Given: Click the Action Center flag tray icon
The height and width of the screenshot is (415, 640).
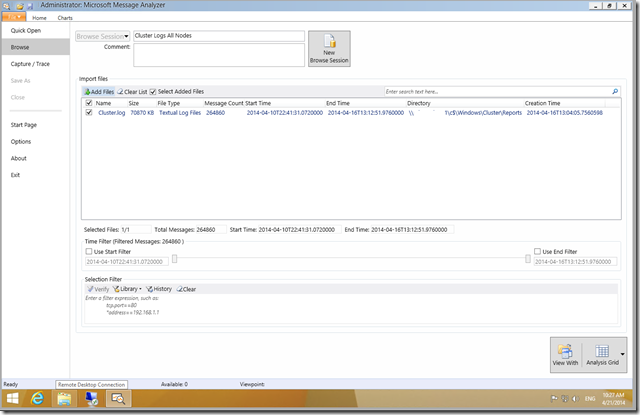Looking at the screenshot, I should tap(554, 399).
